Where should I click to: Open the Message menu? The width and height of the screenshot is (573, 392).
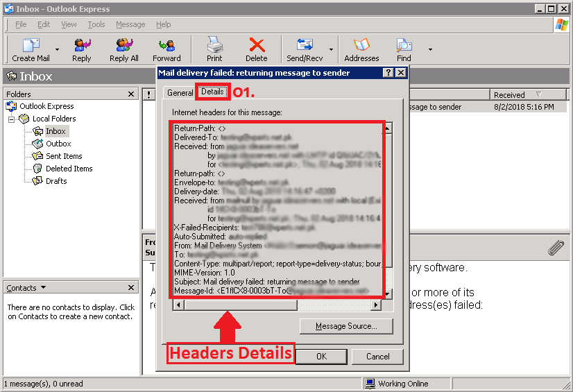(x=130, y=24)
